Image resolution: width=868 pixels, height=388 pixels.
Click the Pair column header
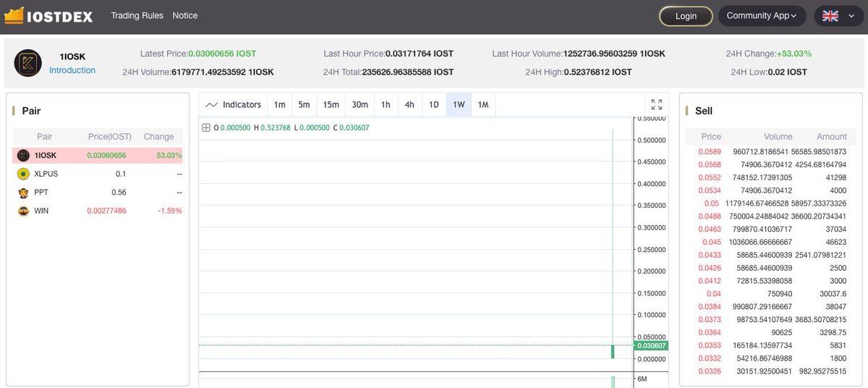45,136
